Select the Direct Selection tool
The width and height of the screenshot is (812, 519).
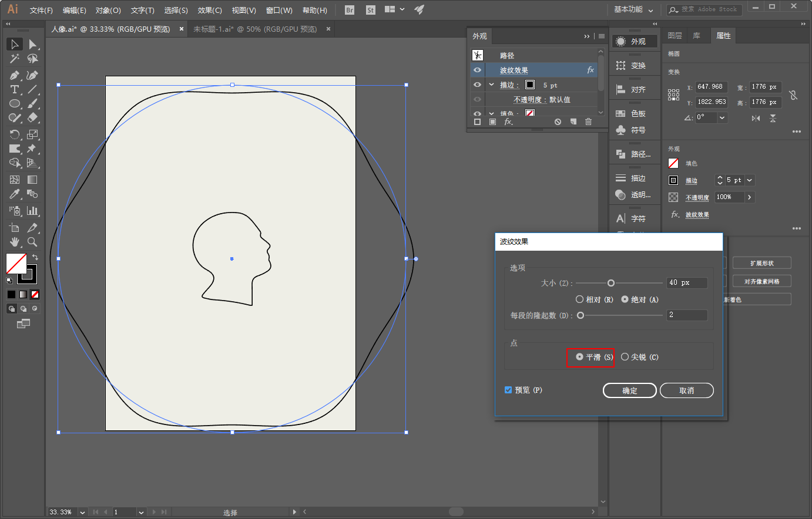(x=32, y=44)
